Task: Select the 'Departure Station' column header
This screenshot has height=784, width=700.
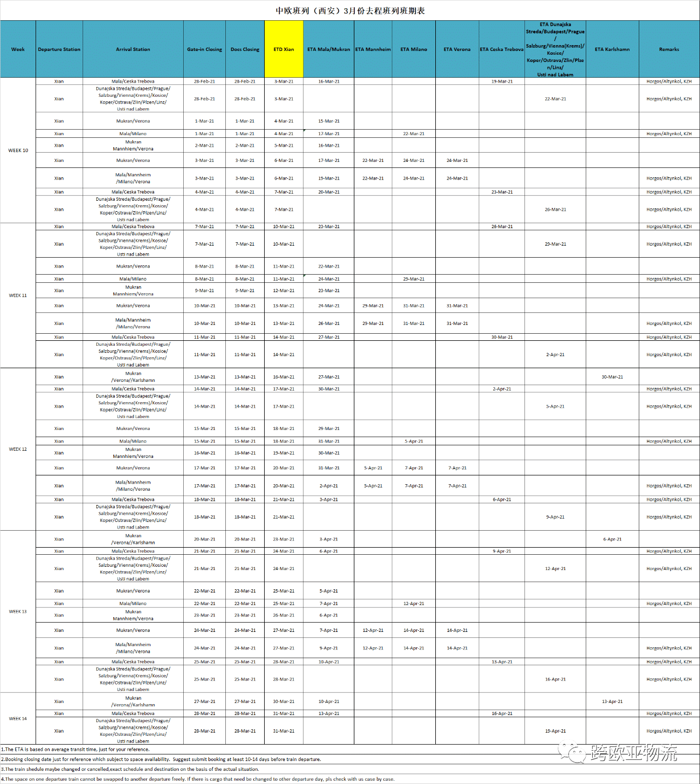Action: pyautogui.click(x=59, y=49)
